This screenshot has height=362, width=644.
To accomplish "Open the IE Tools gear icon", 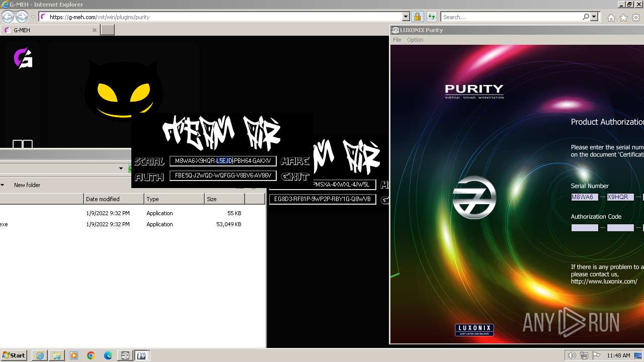I will click(636, 18).
